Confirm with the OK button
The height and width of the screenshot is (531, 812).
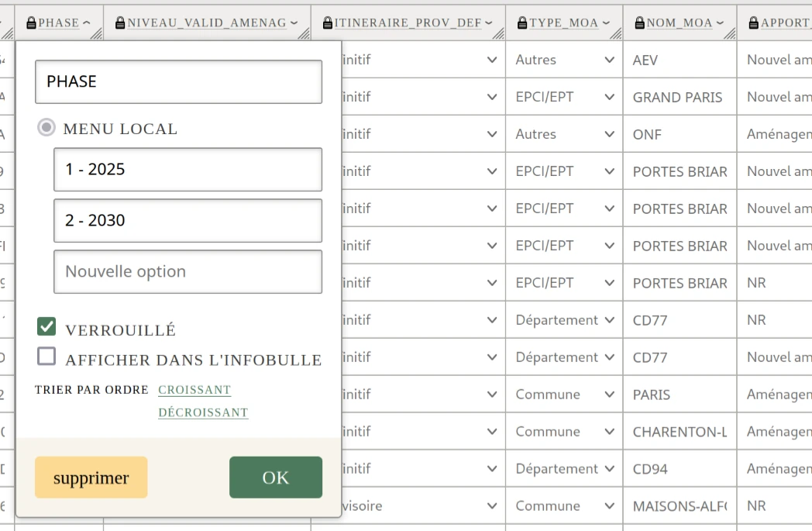tap(275, 478)
